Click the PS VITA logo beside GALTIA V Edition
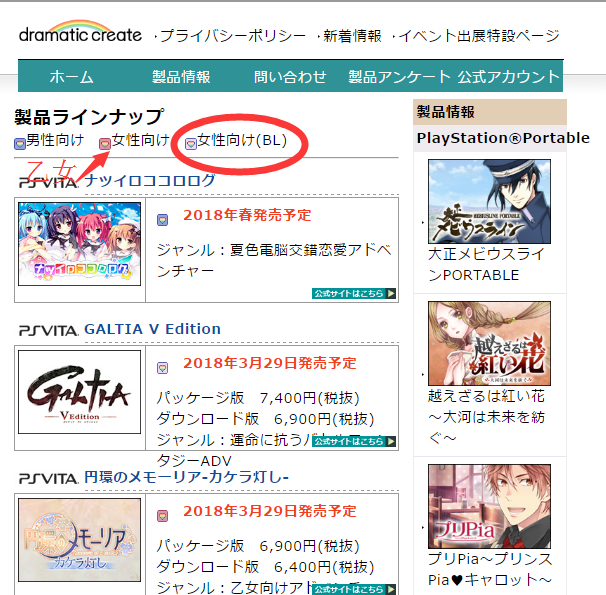 (x=49, y=331)
